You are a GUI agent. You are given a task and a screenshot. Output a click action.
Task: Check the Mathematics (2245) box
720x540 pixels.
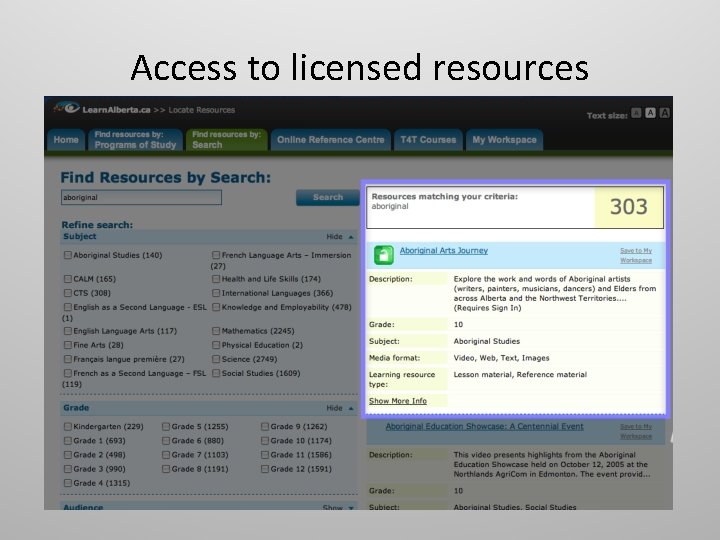pyautogui.click(x=216, y=331)
